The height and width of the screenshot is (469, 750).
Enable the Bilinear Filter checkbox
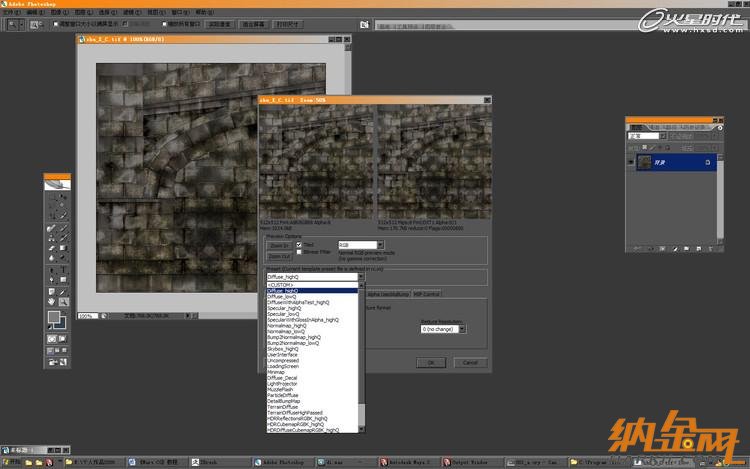(x=299, y=252)
